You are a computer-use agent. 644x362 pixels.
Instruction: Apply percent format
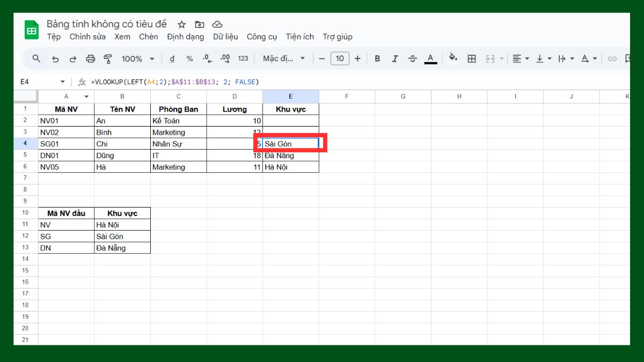coord(189,58)
